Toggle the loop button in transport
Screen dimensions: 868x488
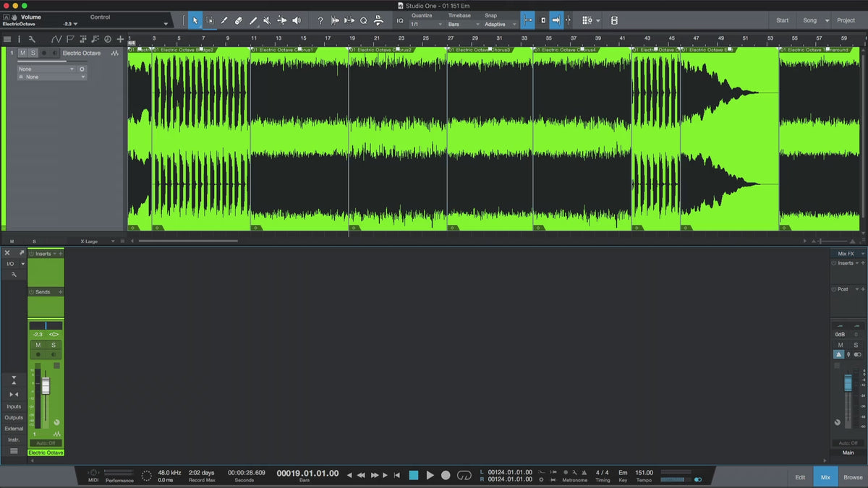(x=464, y=475)
